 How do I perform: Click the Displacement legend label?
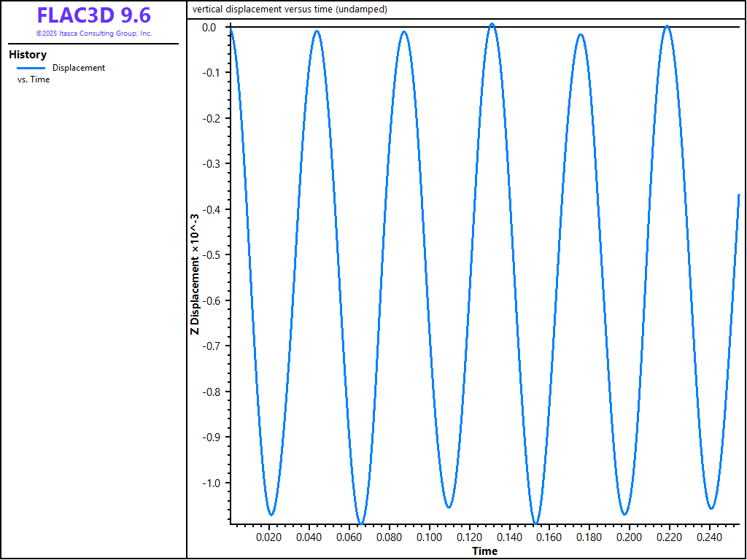[79, 68]
